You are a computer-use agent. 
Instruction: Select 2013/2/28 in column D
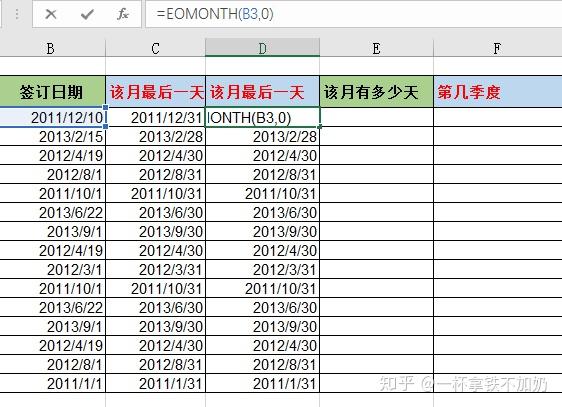(262, 136)
